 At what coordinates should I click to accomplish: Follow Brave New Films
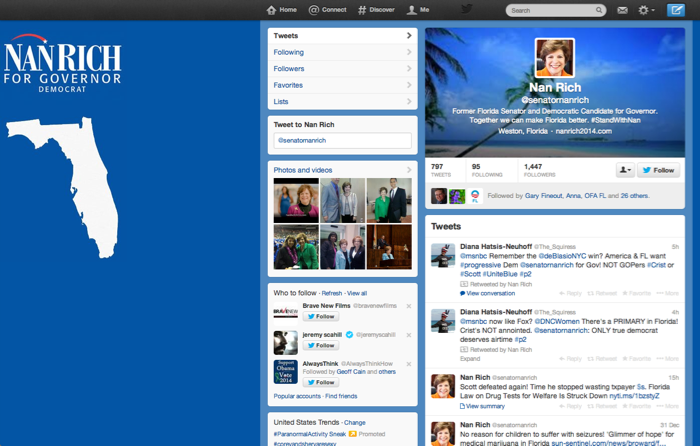pyautogui.click(x=321, y=317)
